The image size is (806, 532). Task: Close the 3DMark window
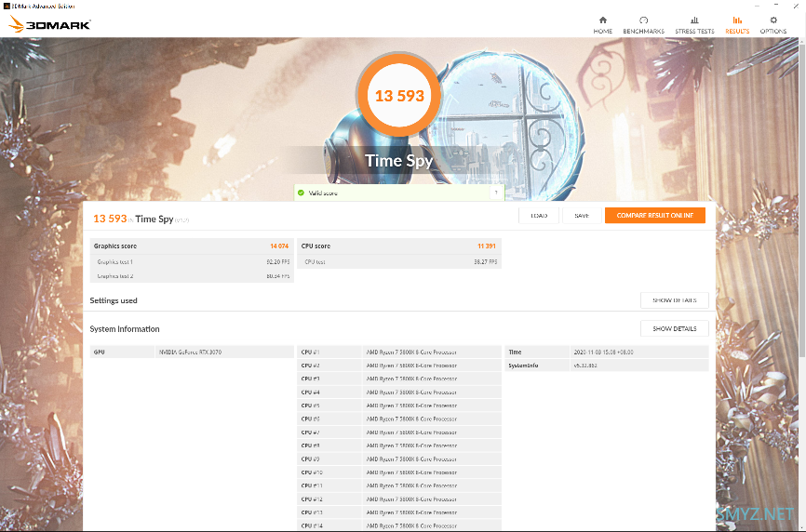click(x=795, y=6)
